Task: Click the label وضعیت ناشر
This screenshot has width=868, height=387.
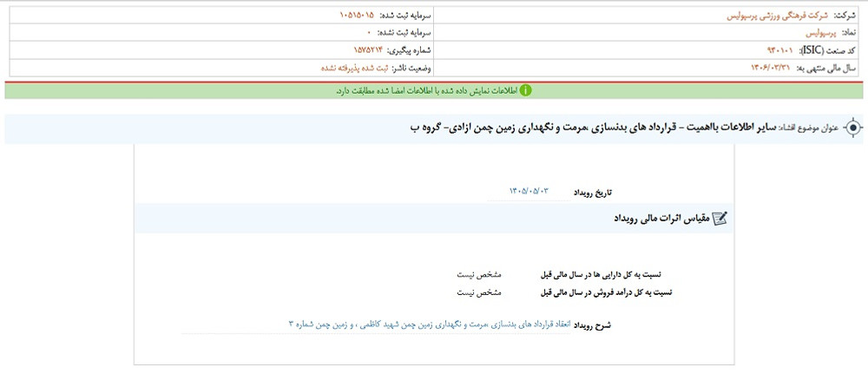Action: (x=412, y=68)
